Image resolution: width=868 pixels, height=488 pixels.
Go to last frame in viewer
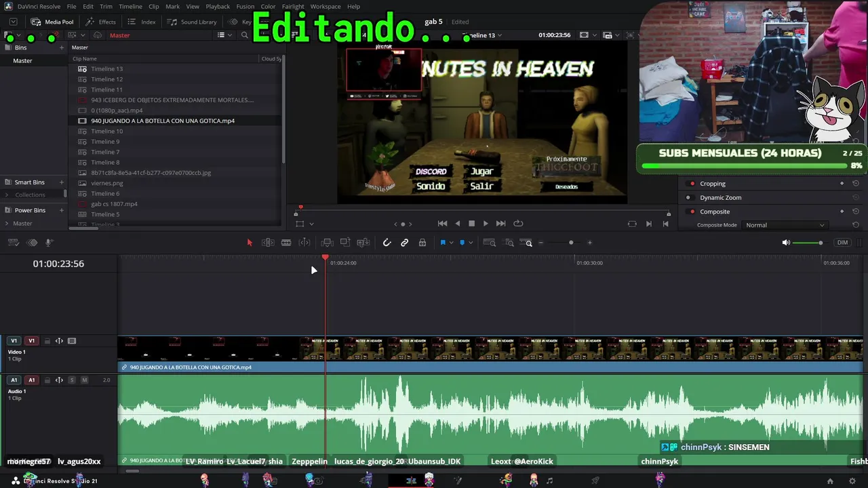[500, 224]
